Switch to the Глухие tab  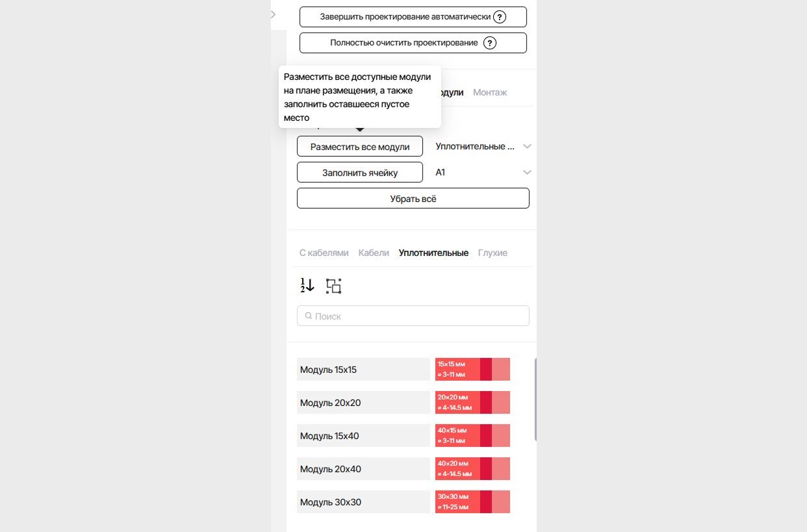(493, 253)
